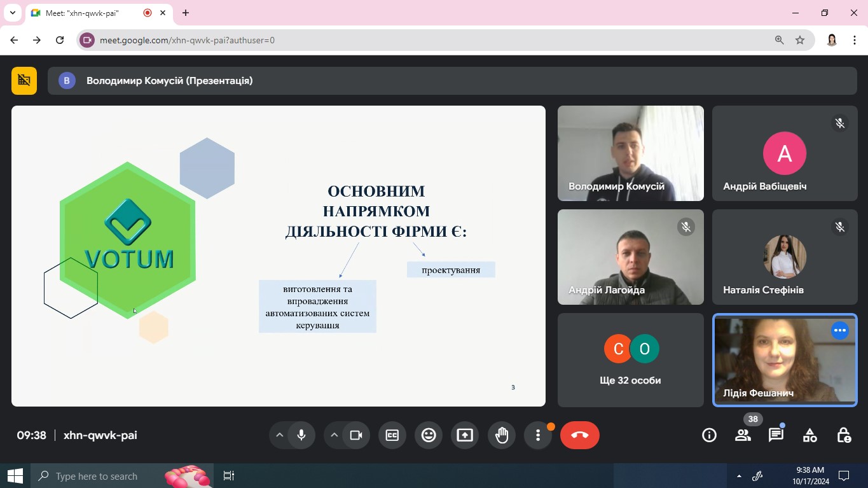This screenshot has width=868, height=488.
Task: Select Андрій Вабіщевіч participant tile
Action: pyautogui.click(x=785, y=153)
